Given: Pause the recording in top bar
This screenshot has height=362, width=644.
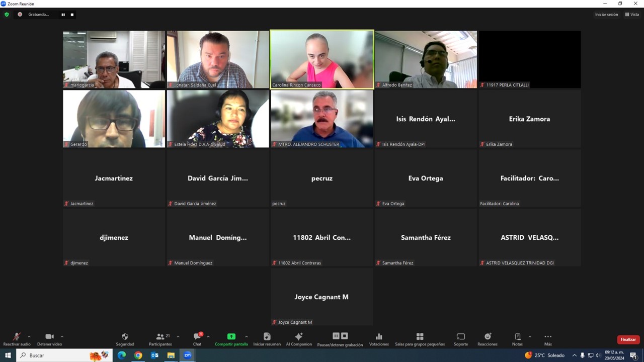Looking at the screenshot, I should point(63,15).
